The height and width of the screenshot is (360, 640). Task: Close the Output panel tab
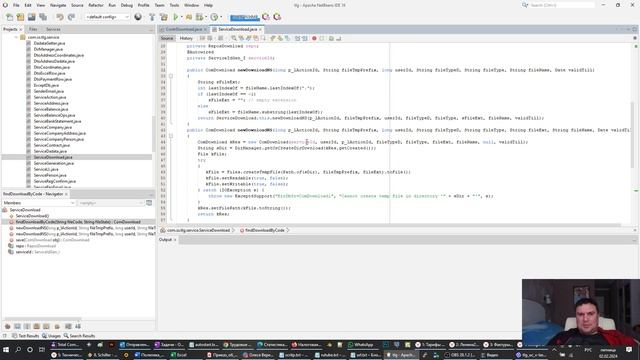coord(175,240)
